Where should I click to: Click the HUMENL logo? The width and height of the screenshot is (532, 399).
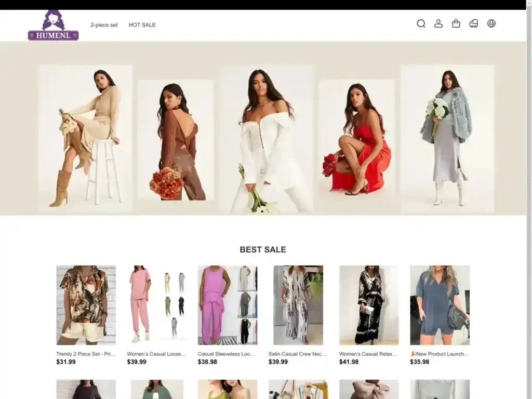click(x=53, y=24)
